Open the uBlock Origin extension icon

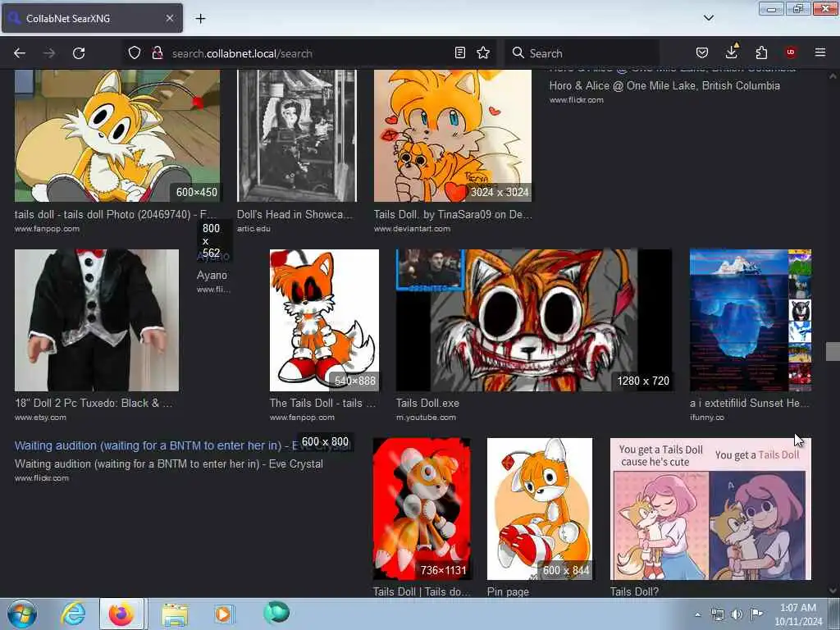791,52
